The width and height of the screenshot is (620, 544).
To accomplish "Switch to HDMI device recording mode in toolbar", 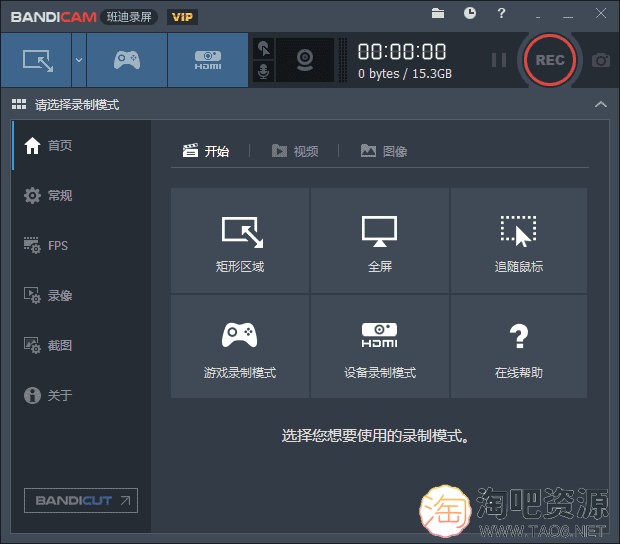I will [208, 60].
